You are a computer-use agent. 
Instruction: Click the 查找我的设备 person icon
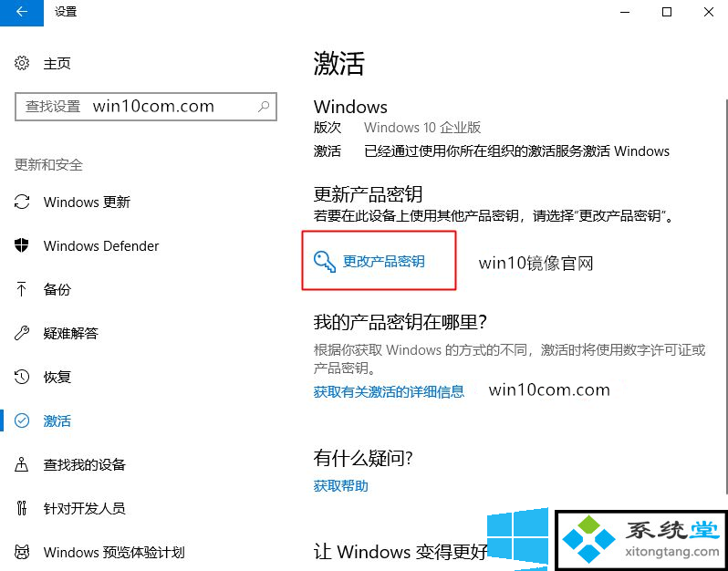22,464
